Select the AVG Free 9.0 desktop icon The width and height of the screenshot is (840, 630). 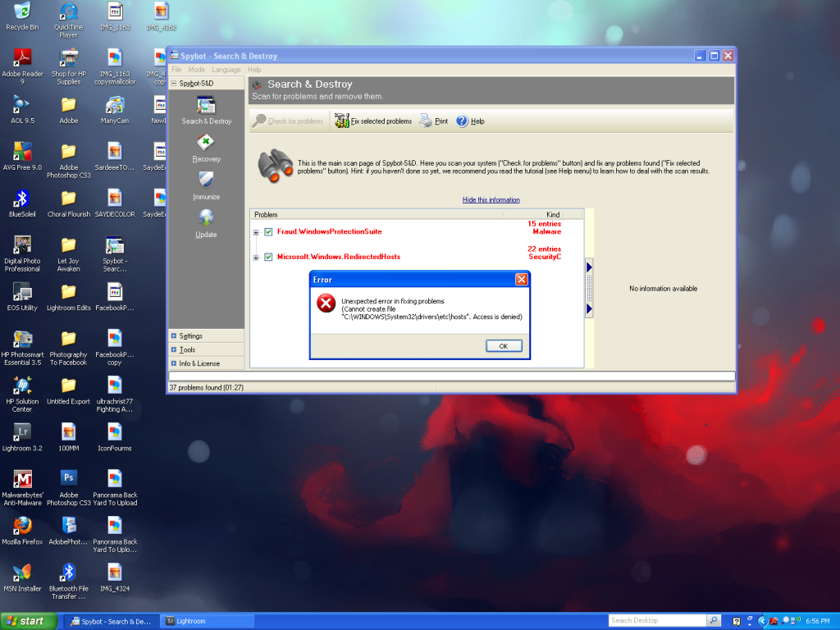click(x=22, y=157)
